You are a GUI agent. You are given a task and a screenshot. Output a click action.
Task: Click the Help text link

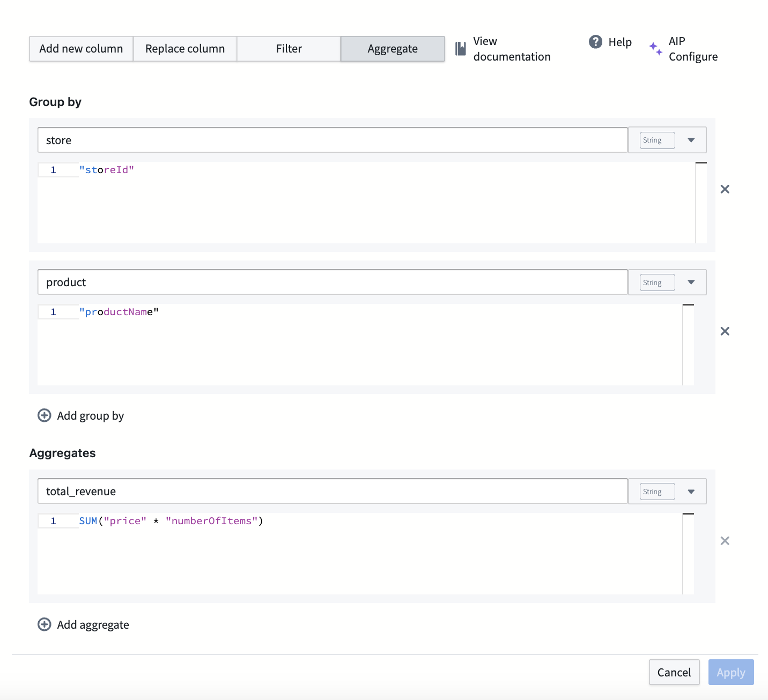point(620,42)
